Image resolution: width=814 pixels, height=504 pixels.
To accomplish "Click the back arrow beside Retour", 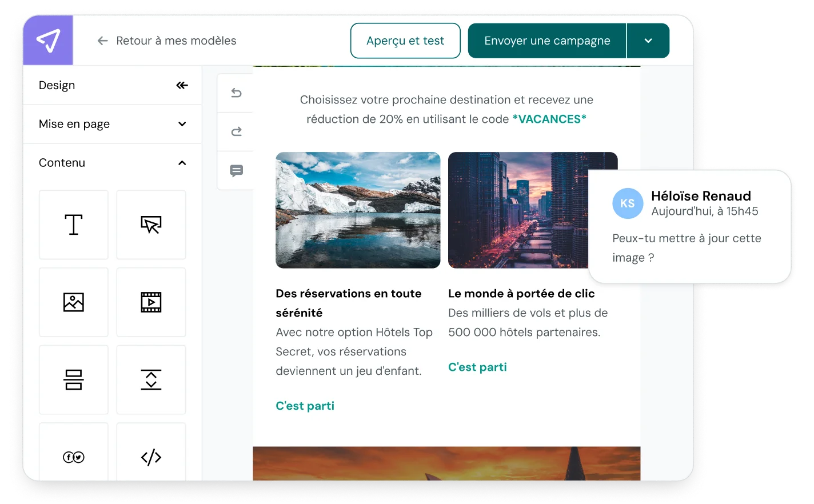I will click(x=103, y=41).
